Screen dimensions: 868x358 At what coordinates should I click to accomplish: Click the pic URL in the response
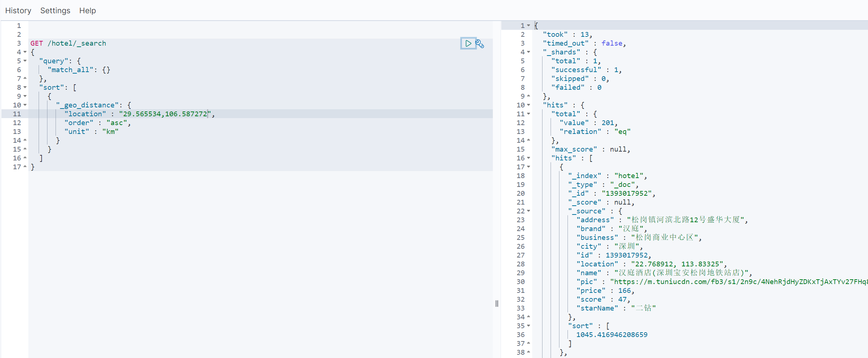click(739, 282)
